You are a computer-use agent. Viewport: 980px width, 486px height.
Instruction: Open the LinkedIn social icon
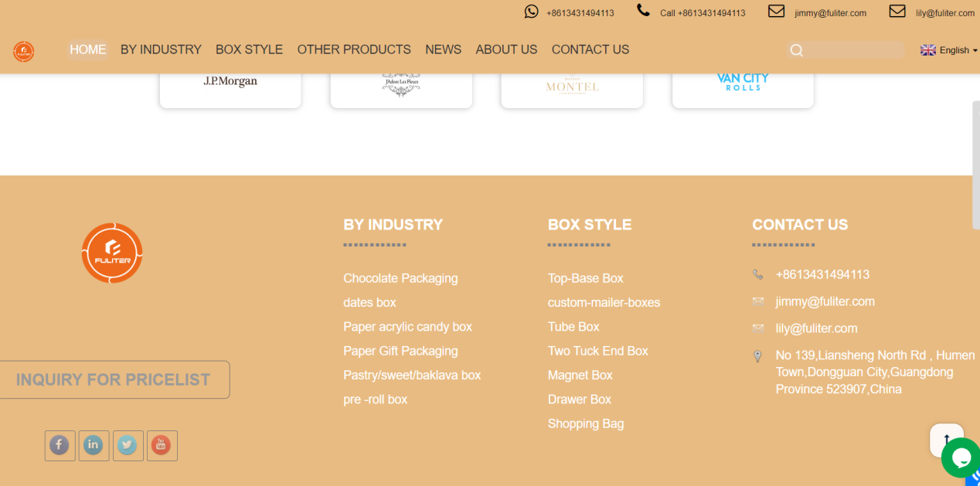(94, 445)
